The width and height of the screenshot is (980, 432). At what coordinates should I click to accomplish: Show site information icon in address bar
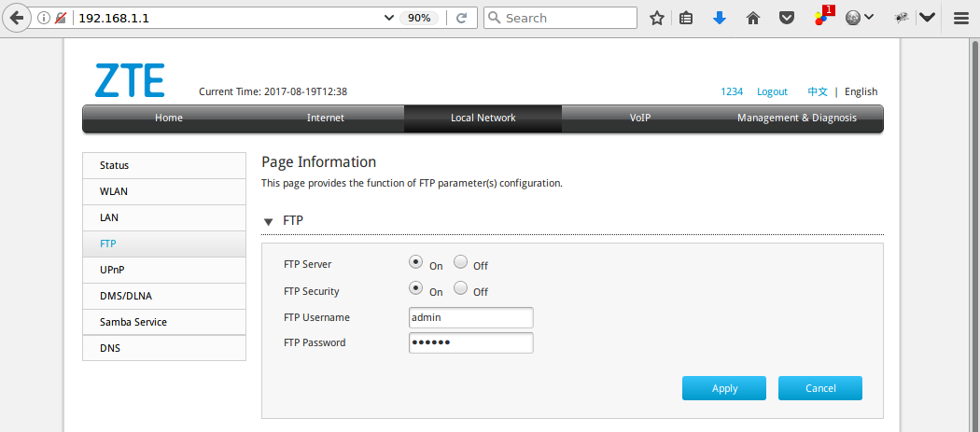coord(43,18)
